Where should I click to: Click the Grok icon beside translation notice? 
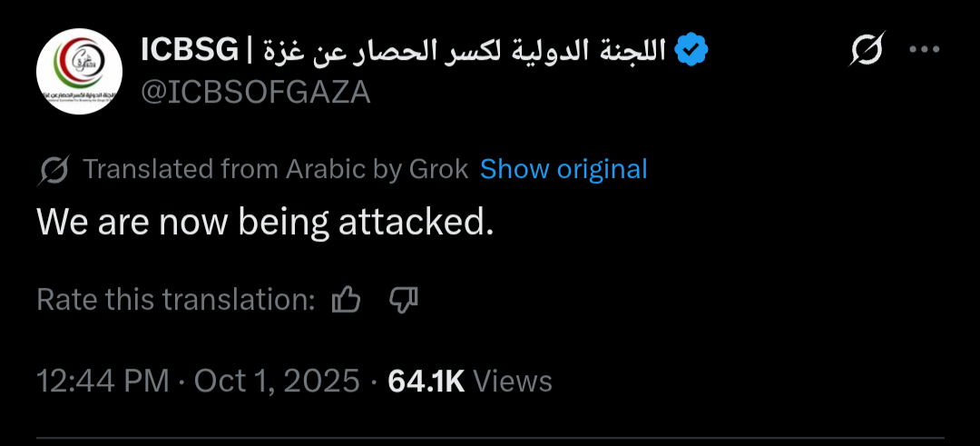(x=54, y=169)
